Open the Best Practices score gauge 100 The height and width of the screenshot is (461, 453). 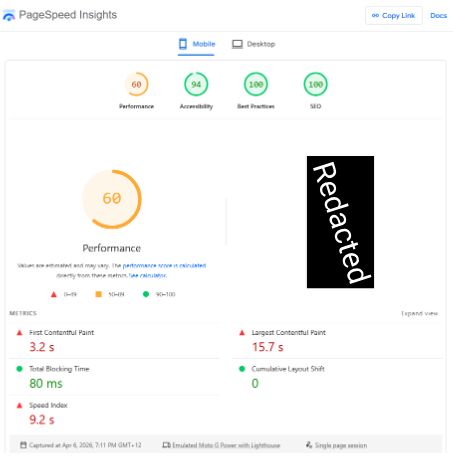256,84
